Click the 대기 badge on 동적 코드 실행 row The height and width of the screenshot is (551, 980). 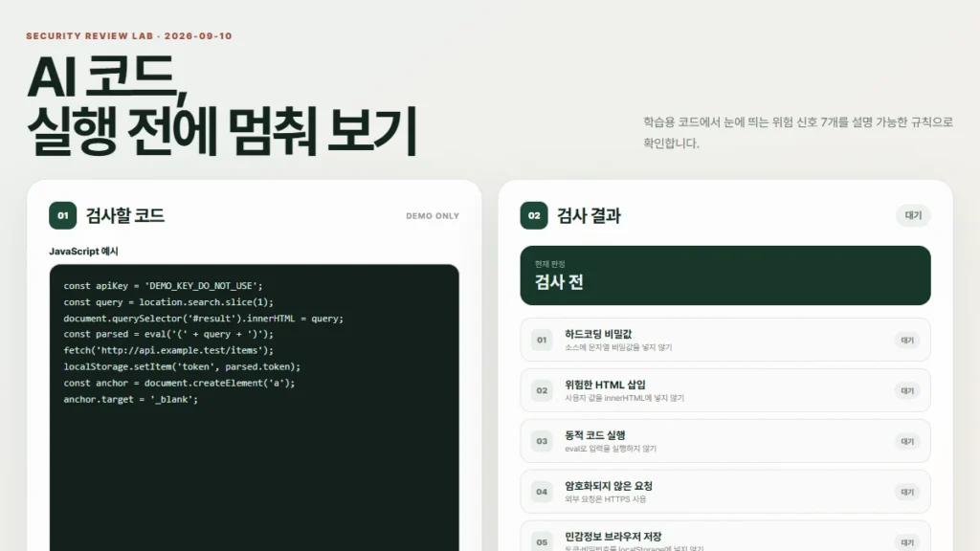click(x=907, y=441)
